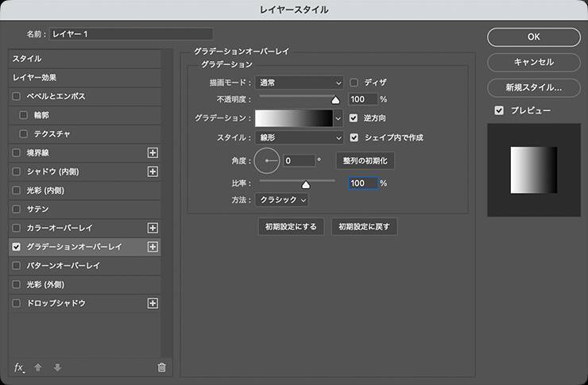The height and width of the screenshot is (385, 588).
Task: Enable the 光彩 (外側) checkbox
Action: coord(16,285)
